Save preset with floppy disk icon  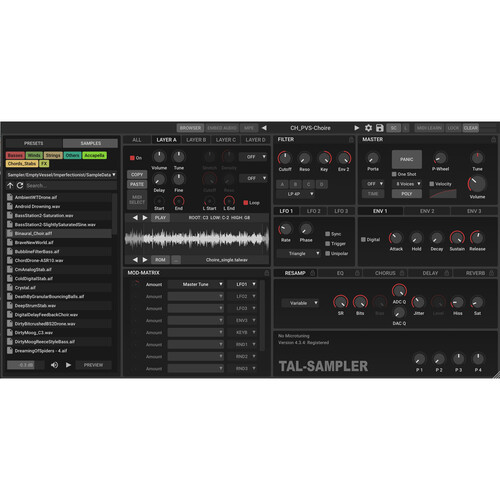[x=380, y=128]
